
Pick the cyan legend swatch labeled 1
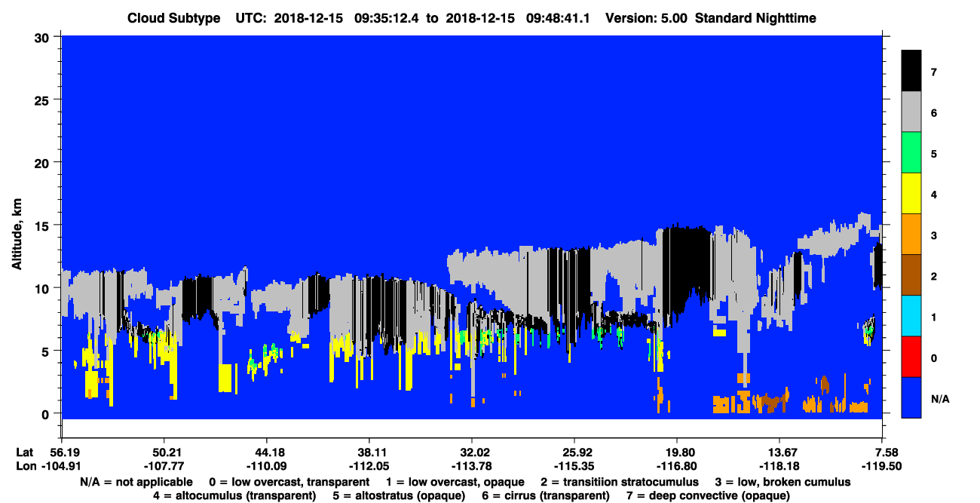pos(911,316)
